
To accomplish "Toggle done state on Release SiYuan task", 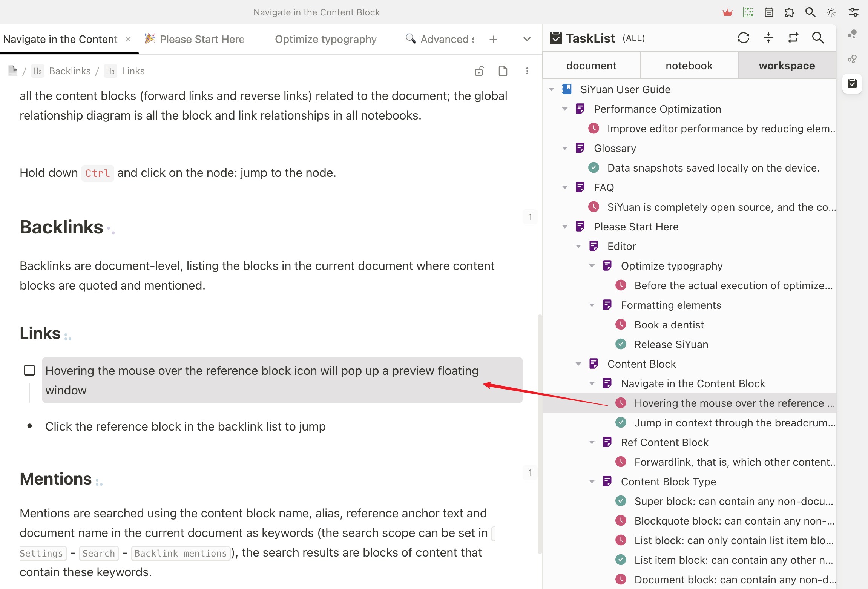I will [621, 344].
